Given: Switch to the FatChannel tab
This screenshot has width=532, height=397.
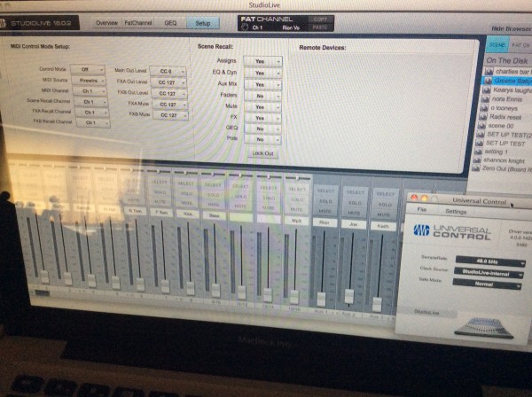Looking at the screenshot, I should (137, 23).
